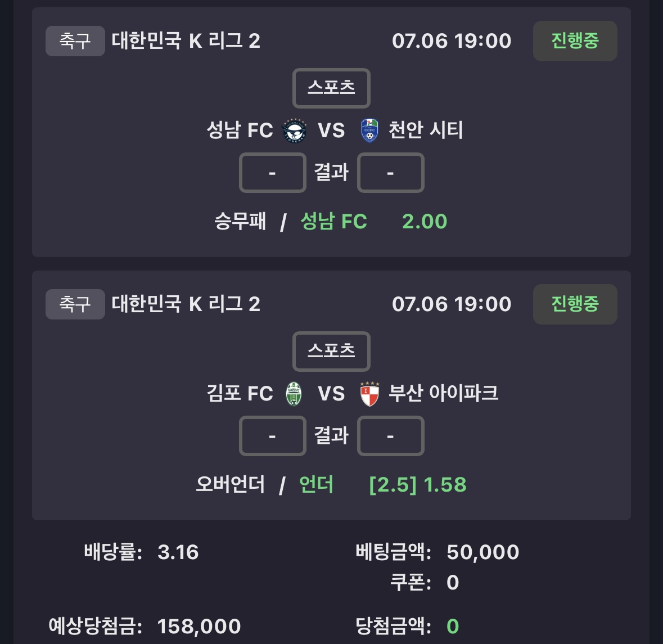This screenshot has height=644, width=663.
Task: Click the 스포츠 label in 김포 FC match
Action: pyautogui.click(x=332, y=351)
